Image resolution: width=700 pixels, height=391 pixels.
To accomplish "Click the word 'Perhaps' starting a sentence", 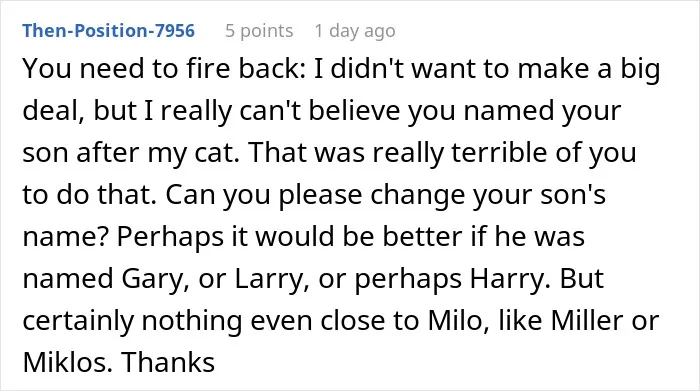I will click(x=170, y=237).
